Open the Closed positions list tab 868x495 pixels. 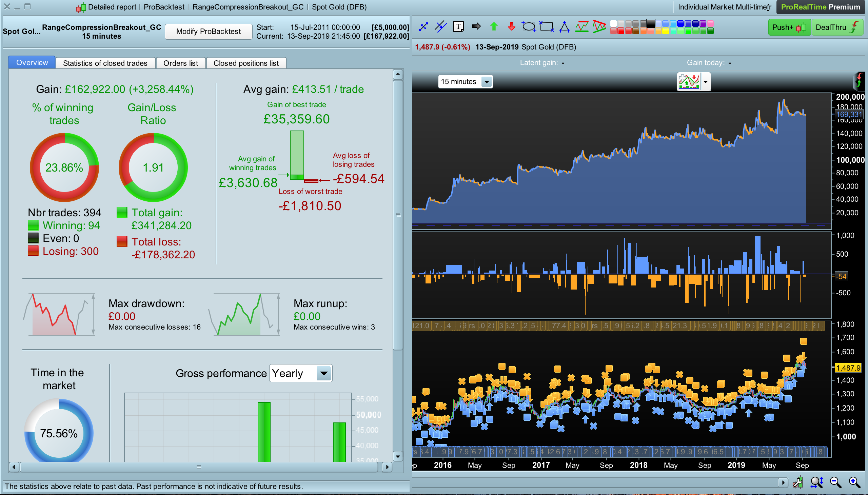246,63
